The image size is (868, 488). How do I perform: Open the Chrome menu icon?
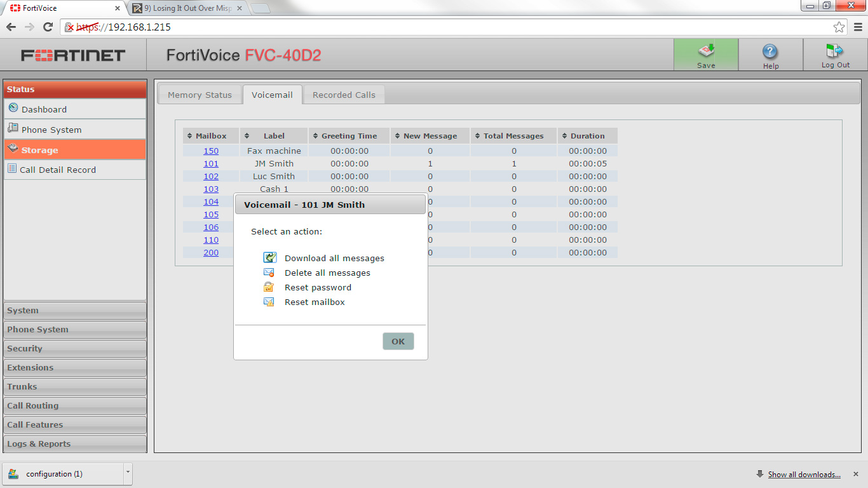coord(858,27)
